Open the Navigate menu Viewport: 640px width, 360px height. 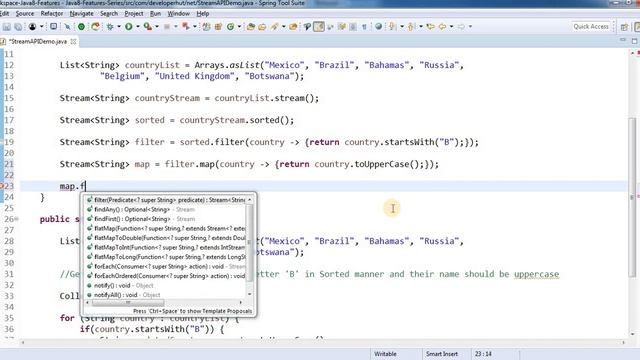[x=82, y=13]
